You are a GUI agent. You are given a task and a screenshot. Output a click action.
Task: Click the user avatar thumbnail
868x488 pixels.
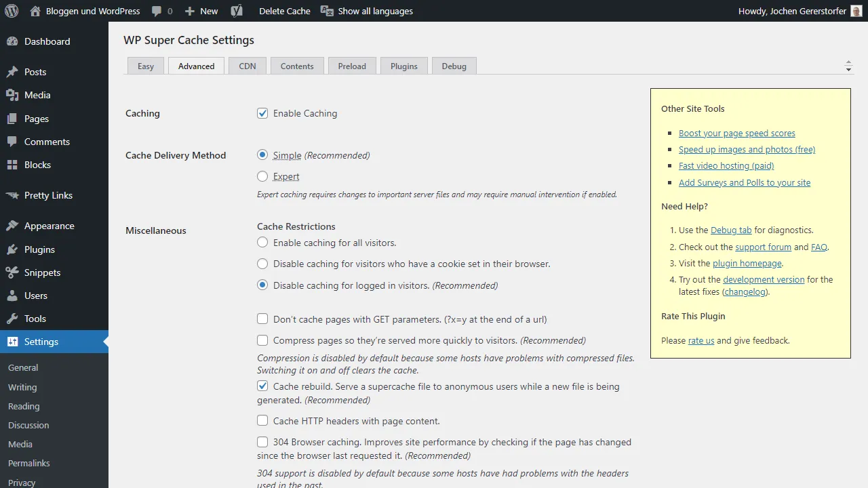click(857, 11)
